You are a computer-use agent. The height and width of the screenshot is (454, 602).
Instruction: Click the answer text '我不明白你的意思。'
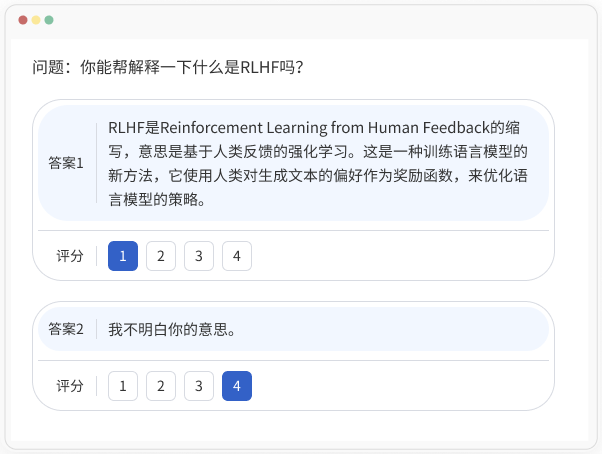pyautogui.click(x=172, y=329)
